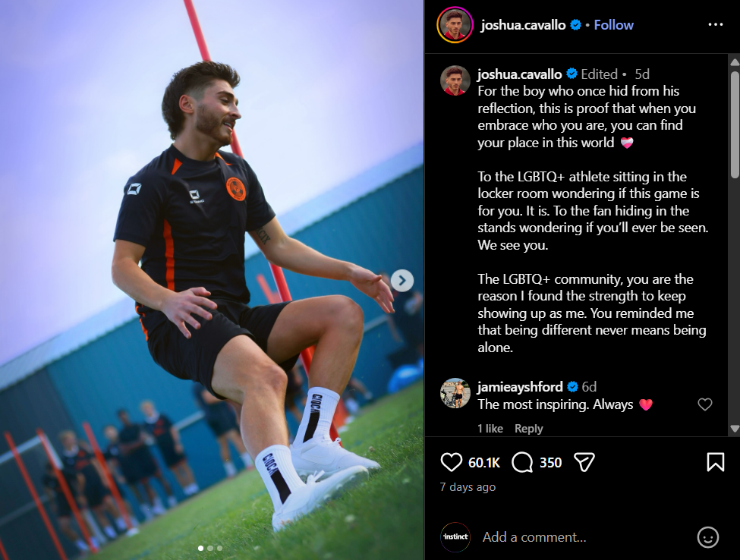740x560 pixels.
Task: View who liked the comment via '1 like'
Action: (x=490, y=429)
